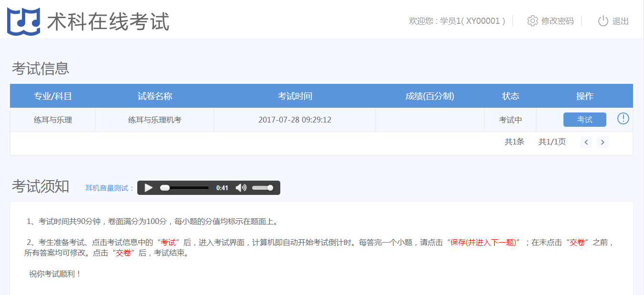Image resolution: width=644 pixels, height=295 pixels.
Task: Click the 考试时间 column header
Action: [x=295, y=96]
